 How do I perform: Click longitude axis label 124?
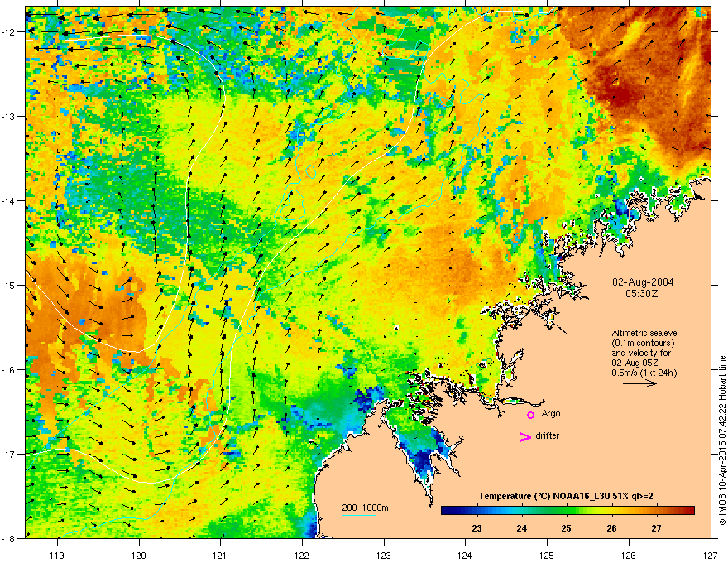(465, 555)
